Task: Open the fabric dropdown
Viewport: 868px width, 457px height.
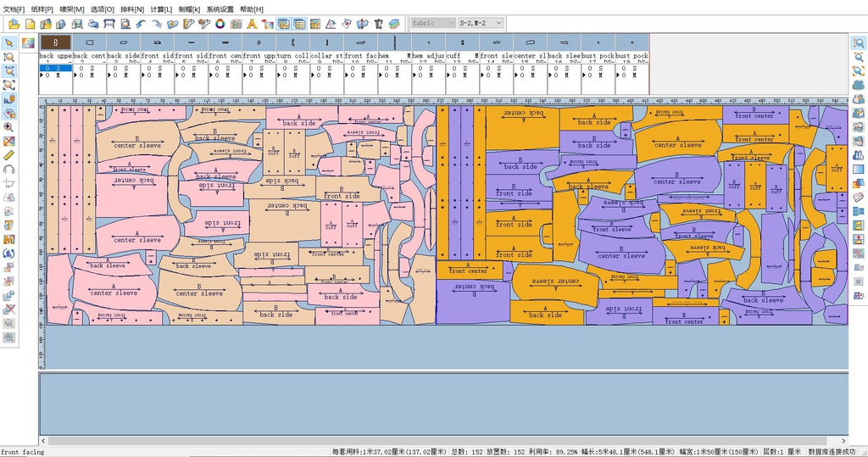Action: (431, 23)
